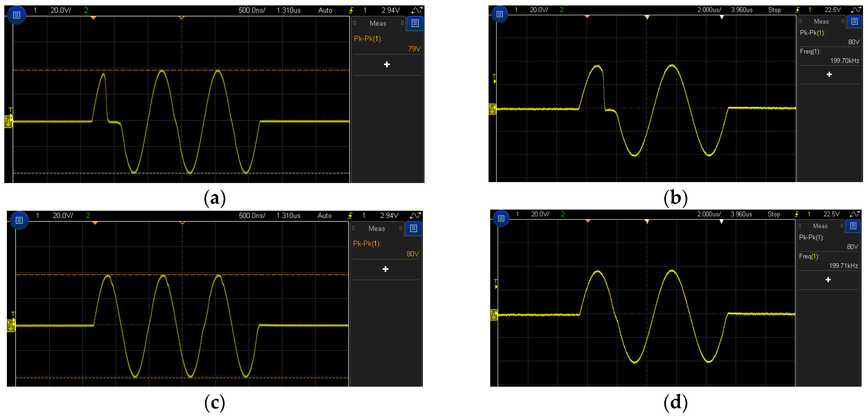Select the Meas tab in panel (d) sidebar

coord(820,226)
